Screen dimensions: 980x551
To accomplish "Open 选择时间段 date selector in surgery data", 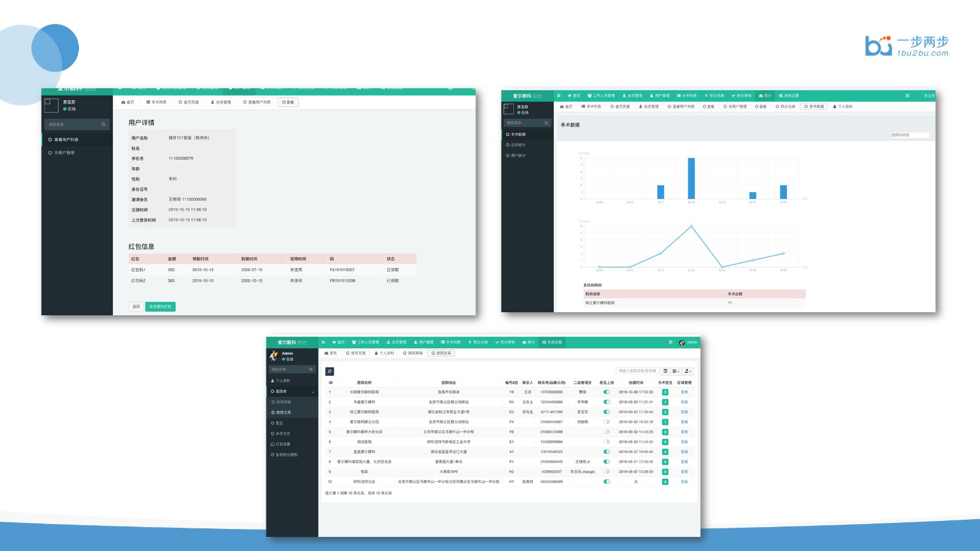I will click(x=910, y=135).
